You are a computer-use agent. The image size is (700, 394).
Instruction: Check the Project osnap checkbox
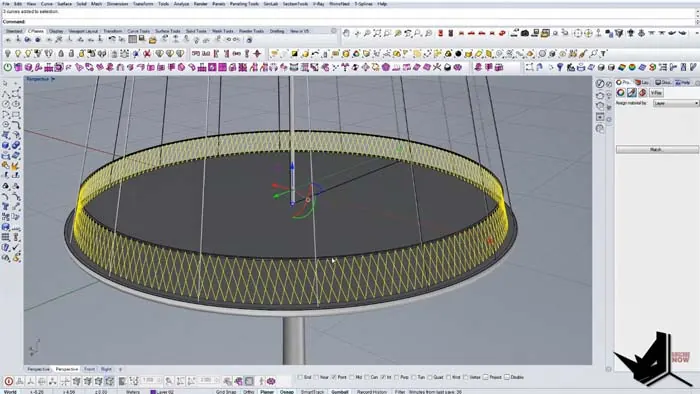486,377
